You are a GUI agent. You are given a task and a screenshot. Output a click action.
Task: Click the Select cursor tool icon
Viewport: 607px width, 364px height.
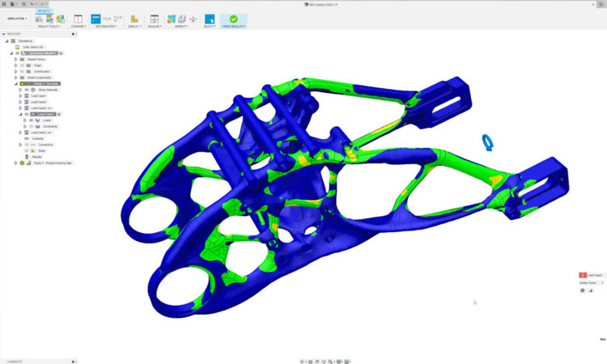pos(210,19)
